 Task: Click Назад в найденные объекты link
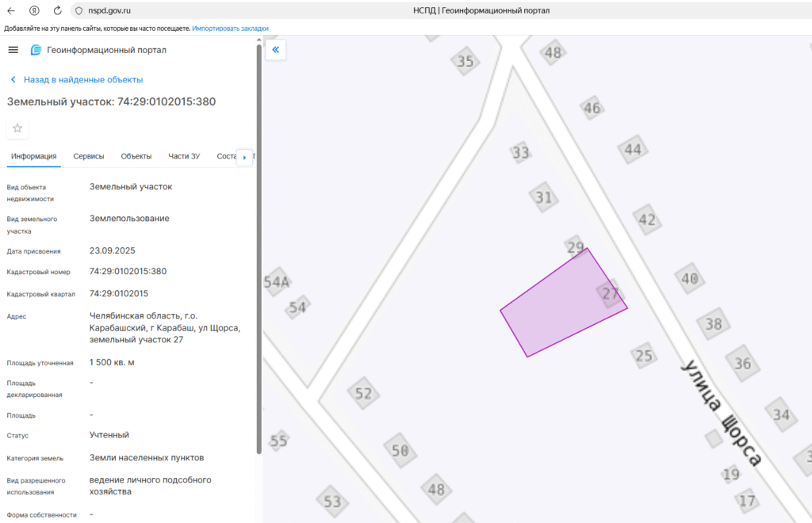83,80
